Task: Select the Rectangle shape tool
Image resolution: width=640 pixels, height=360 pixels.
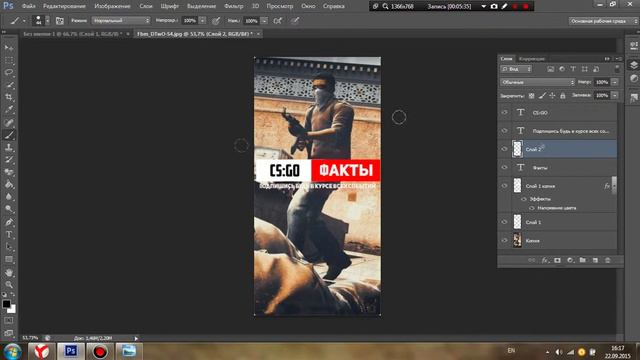Action: click(x=9, y=260)
